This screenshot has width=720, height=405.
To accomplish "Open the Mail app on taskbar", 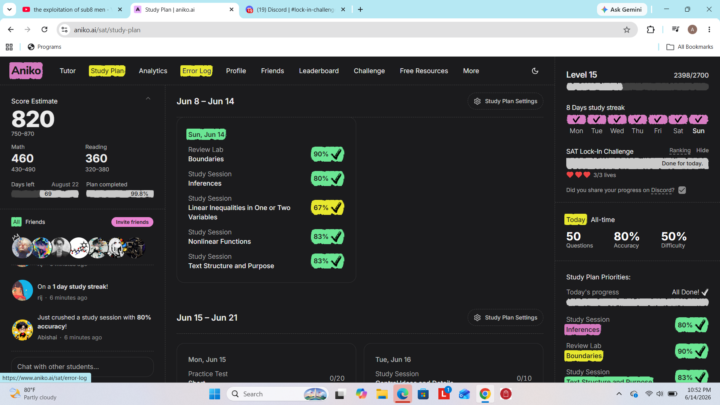I will (x=464, y=394).
